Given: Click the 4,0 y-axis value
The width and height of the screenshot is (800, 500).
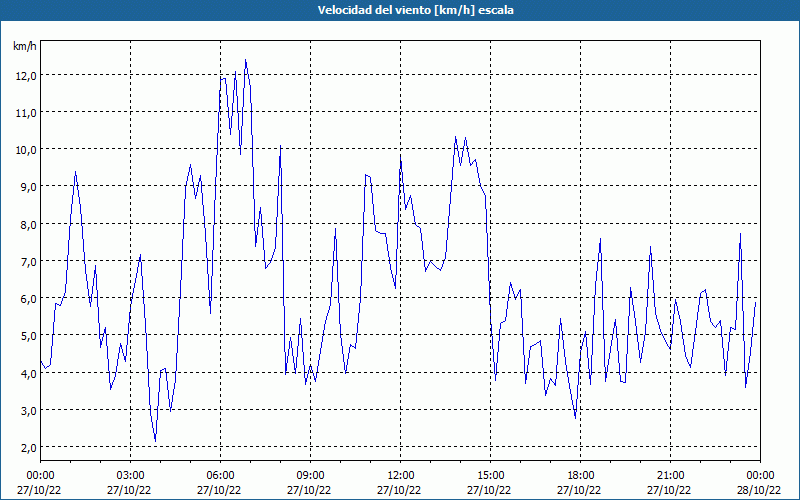Looking at the screenshot, I should 29,373.
